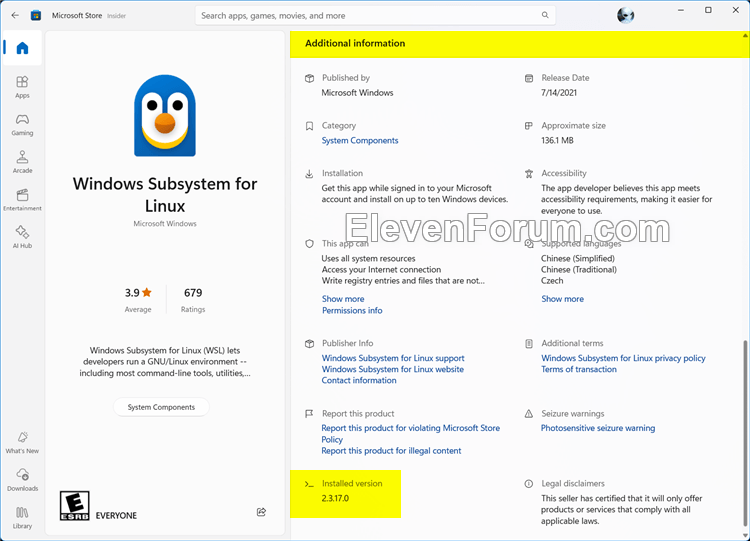Open What's New in sidebar
750x541 pixels.
click(x=22, y=442)
